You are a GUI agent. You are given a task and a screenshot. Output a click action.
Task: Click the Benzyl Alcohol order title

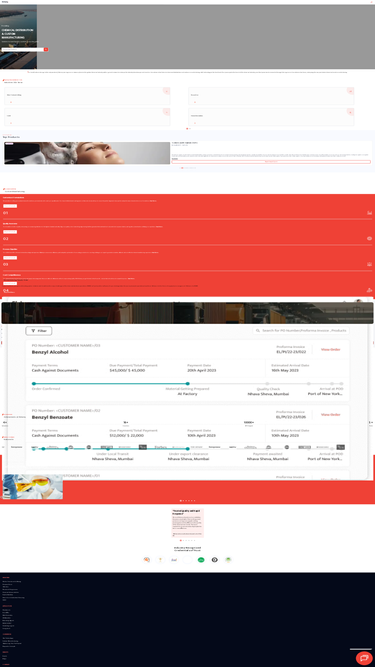coord(50,352)
